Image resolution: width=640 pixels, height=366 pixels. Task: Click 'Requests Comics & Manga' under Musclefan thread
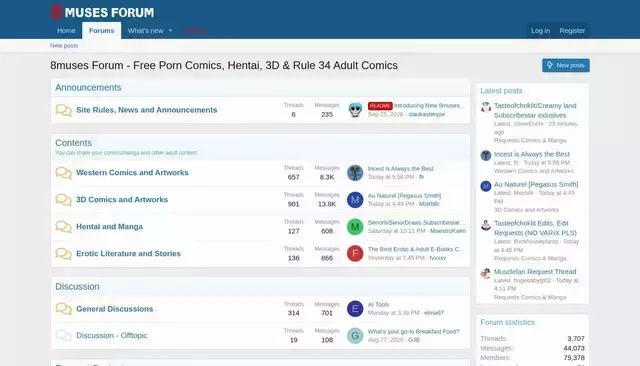pos(530,297)
